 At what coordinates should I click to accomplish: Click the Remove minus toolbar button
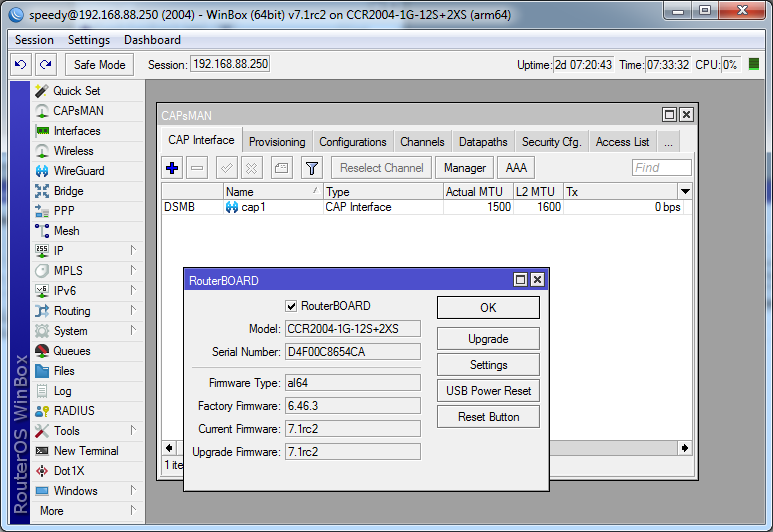(197, 168)
